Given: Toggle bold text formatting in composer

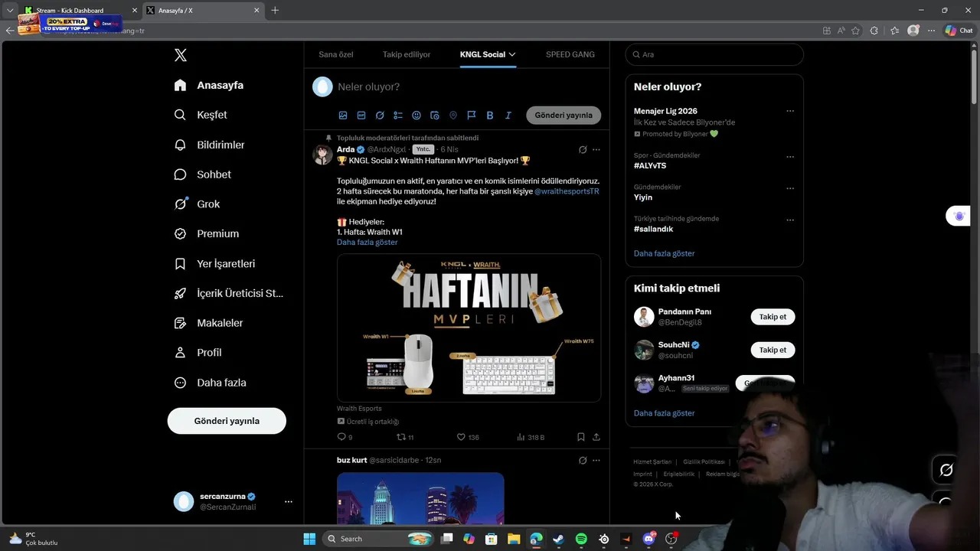Looking at the screenshot, I should [x=490, y=116].
